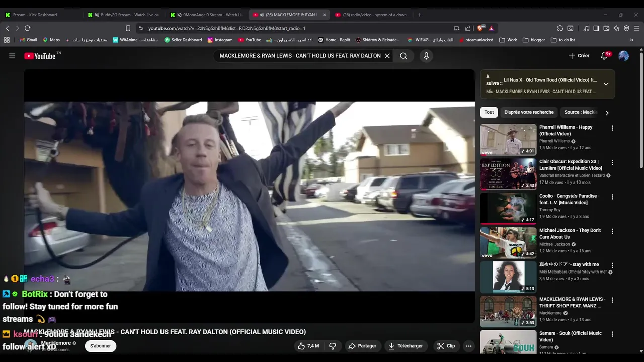Select D'après votre recherche chip
Screen dimensions: 644x362
pos(529,112)
